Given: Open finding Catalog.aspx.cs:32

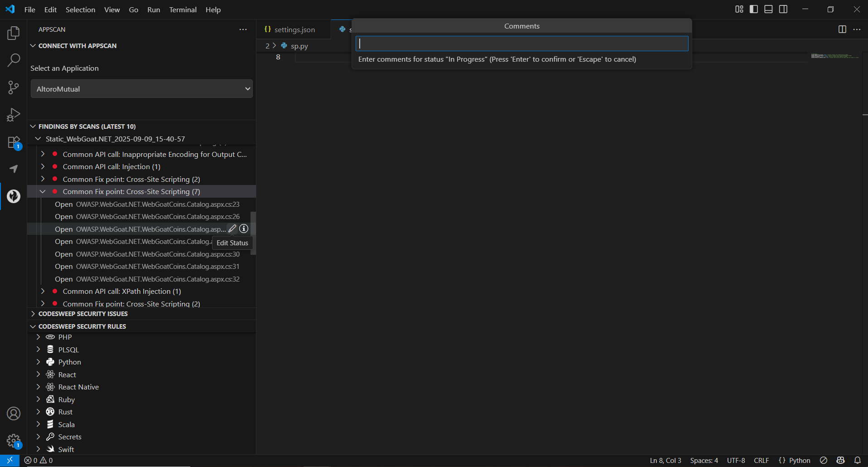Looking at the screenshot, I should (142, 279).
